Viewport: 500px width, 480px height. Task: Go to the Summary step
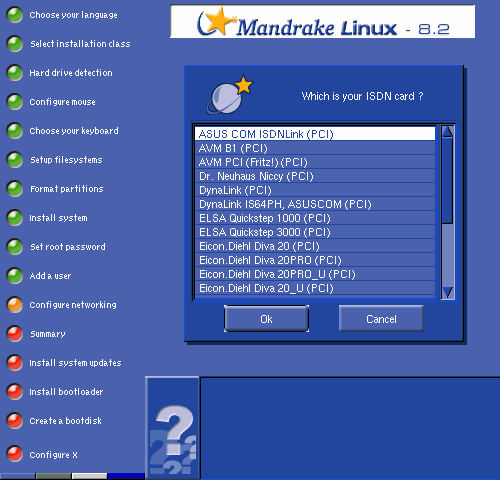(48, 334)
